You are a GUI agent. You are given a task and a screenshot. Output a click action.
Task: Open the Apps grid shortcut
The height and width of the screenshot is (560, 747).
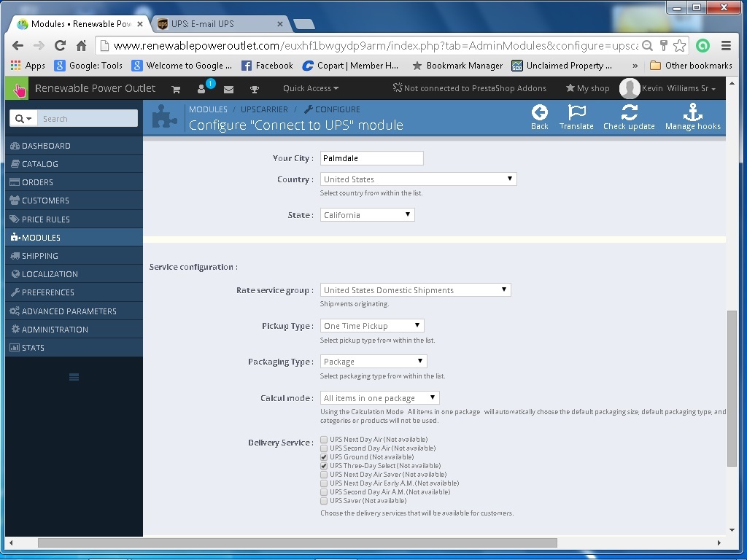[28, 65]
